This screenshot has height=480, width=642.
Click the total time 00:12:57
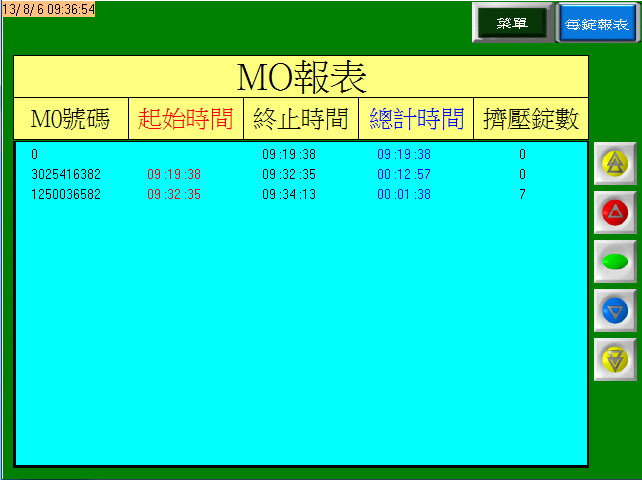tap(404, 174)
